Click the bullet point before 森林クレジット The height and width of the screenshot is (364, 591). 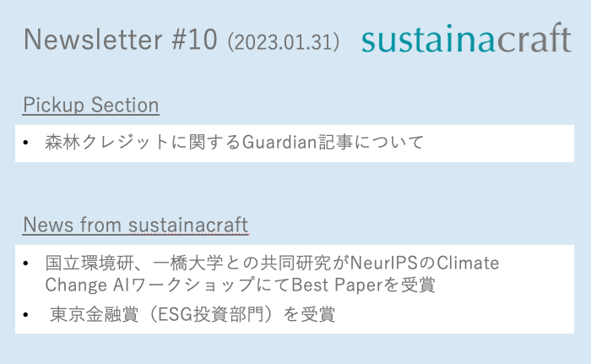tap(26, 143)
